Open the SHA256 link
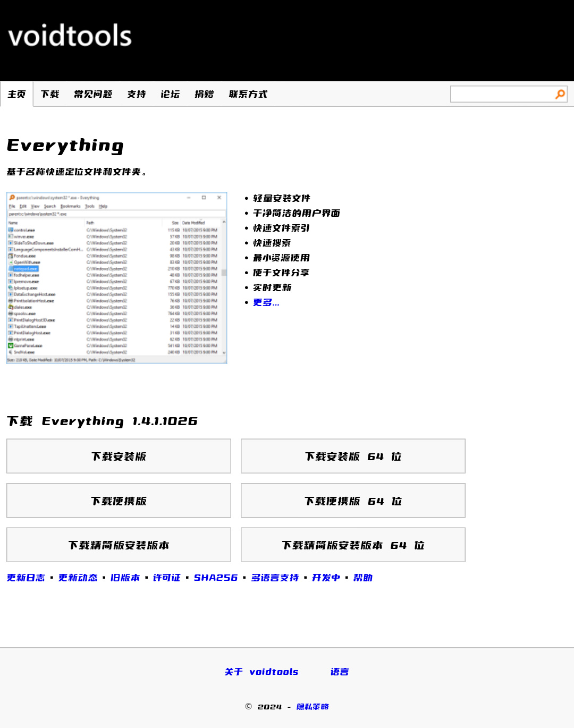The image size is (574, 728). click(x=215, y=578)
